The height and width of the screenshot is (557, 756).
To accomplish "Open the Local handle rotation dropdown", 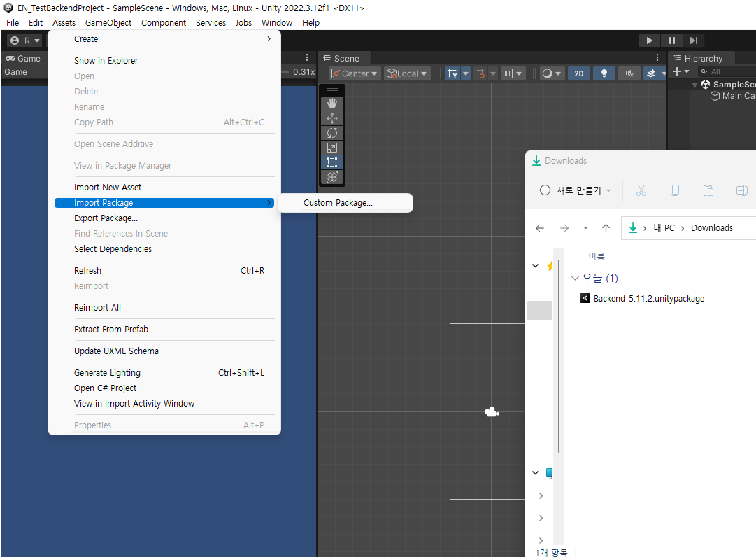I will point(408,73).
